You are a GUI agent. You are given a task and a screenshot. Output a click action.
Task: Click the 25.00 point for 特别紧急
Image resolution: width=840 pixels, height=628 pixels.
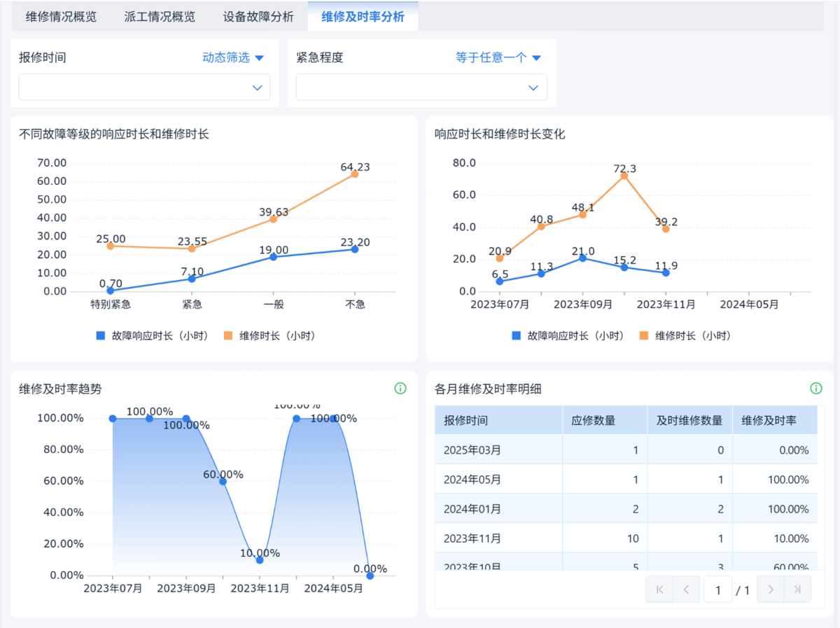[111, 246]
